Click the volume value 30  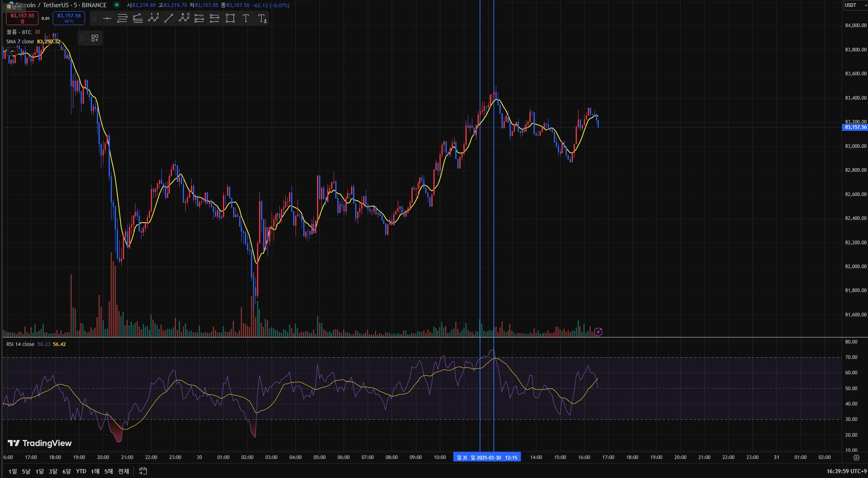(x=37, y=32)
